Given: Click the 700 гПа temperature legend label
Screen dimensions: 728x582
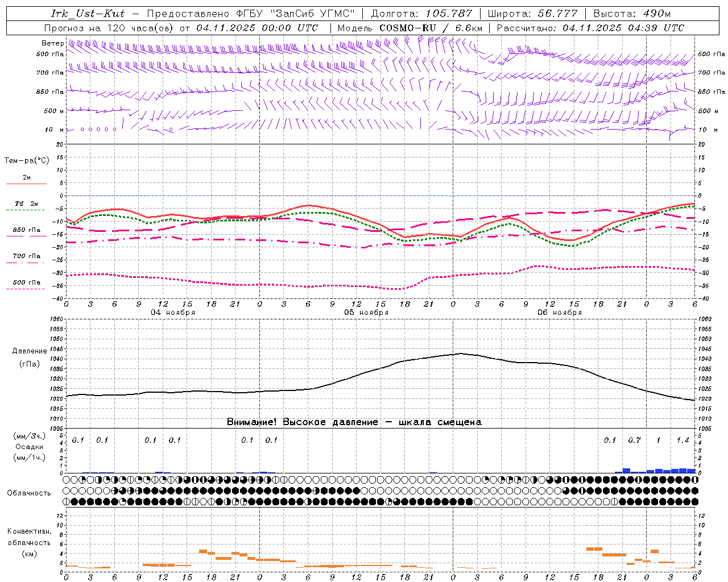Looking at the screenshot, I should (27, 256).
